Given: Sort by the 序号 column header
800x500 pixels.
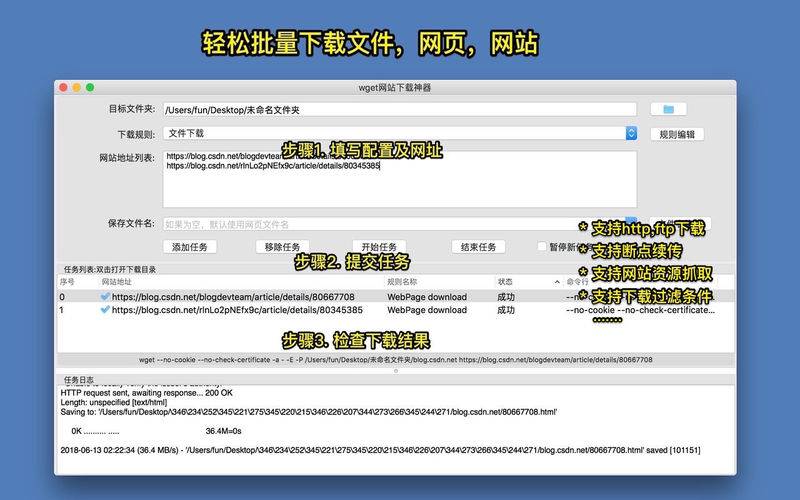Looking at the screenshot, I should tap(67, 282).
